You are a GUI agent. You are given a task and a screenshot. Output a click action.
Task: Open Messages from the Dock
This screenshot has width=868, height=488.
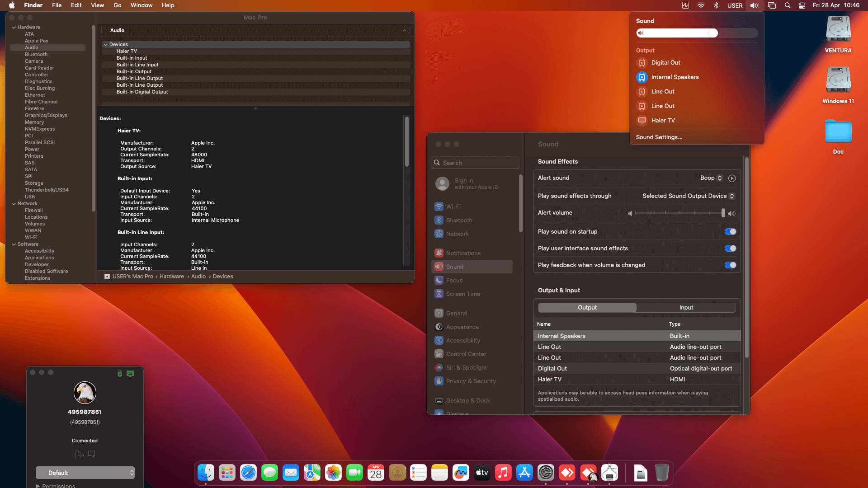click(x=269, y=473)
